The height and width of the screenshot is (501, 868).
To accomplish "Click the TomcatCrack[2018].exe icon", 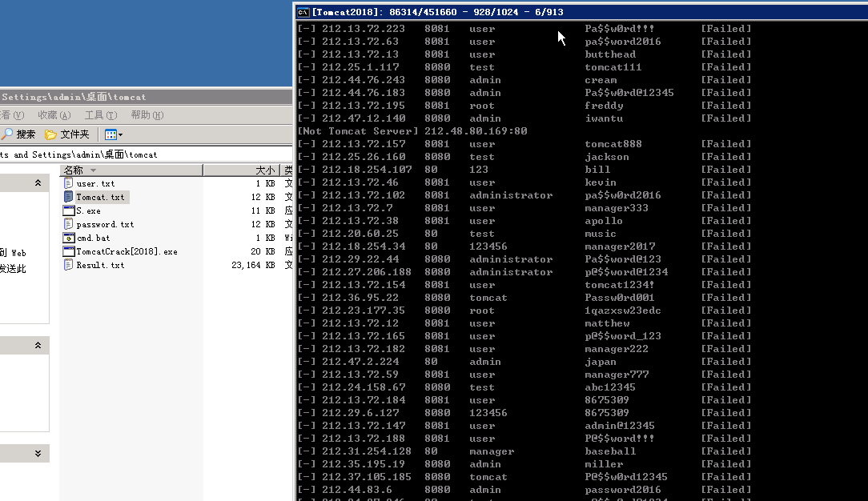I will tap(69, 251).
